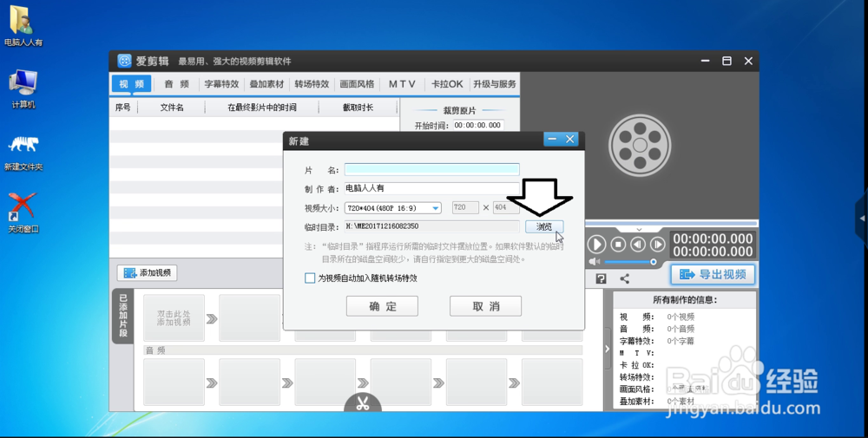868x438 pixels.
Task: Open the 视频大小 dropdown
Action: pos(392,208)
